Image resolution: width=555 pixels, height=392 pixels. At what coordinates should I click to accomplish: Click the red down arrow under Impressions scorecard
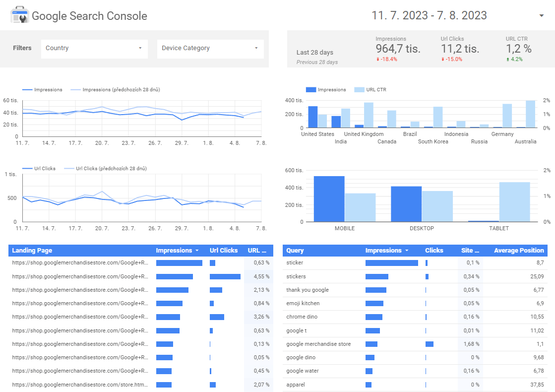click(x=378, y=59)
